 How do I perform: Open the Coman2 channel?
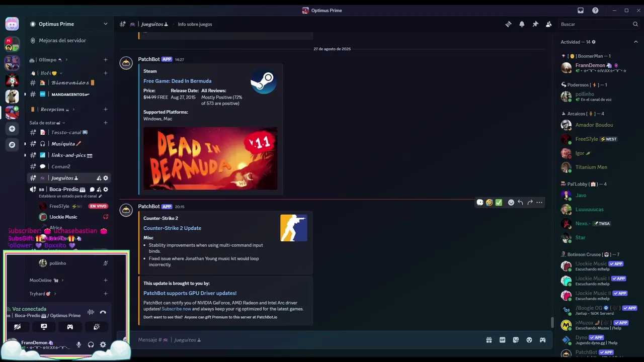coord(68,166)
